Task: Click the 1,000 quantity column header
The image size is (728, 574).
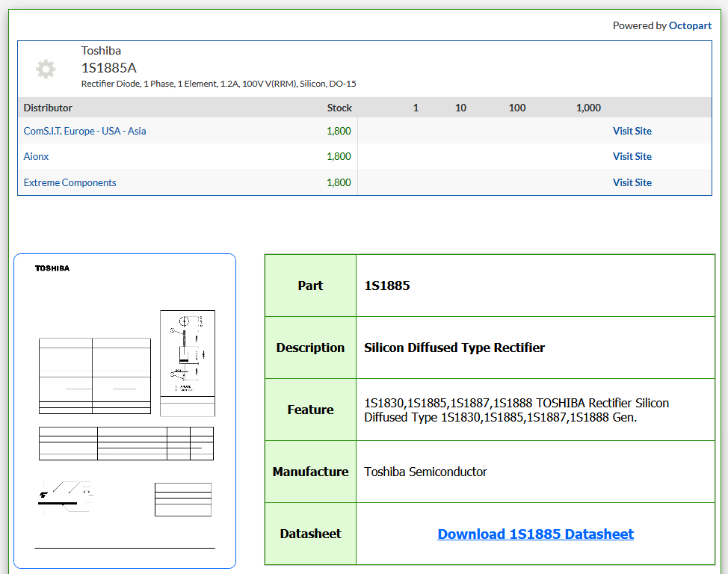Action: [588, 108]
